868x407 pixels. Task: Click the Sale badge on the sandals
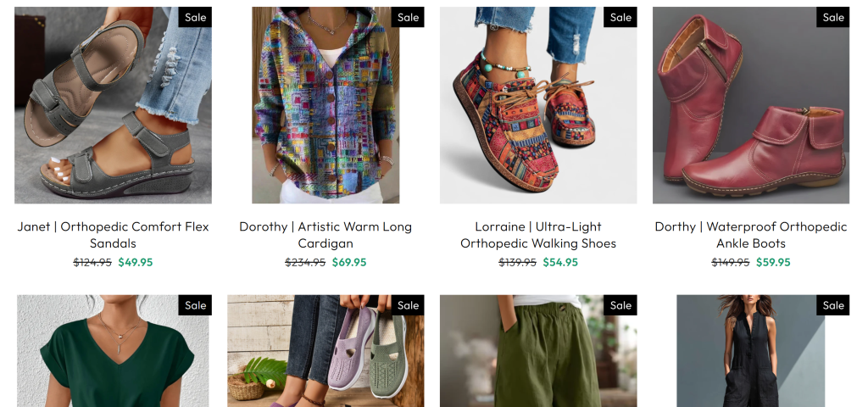[195, 17]
